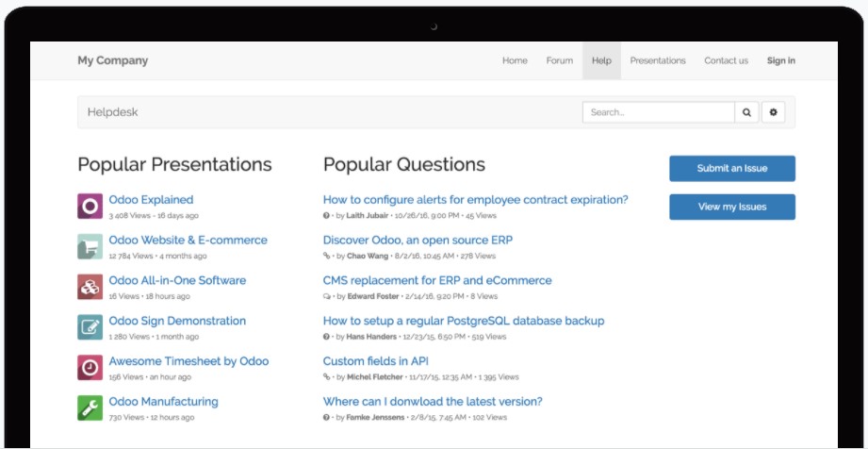Click the purple Odoo Explained icon
This screenshot has height=449, width=868.
[x=90, y=207]
